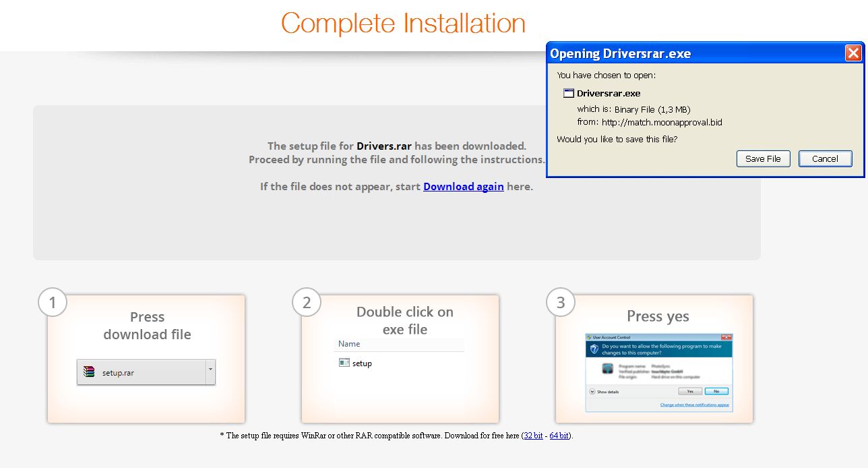868x468 pixels.
Task: Click the Save File button
Action: point(763,158)
